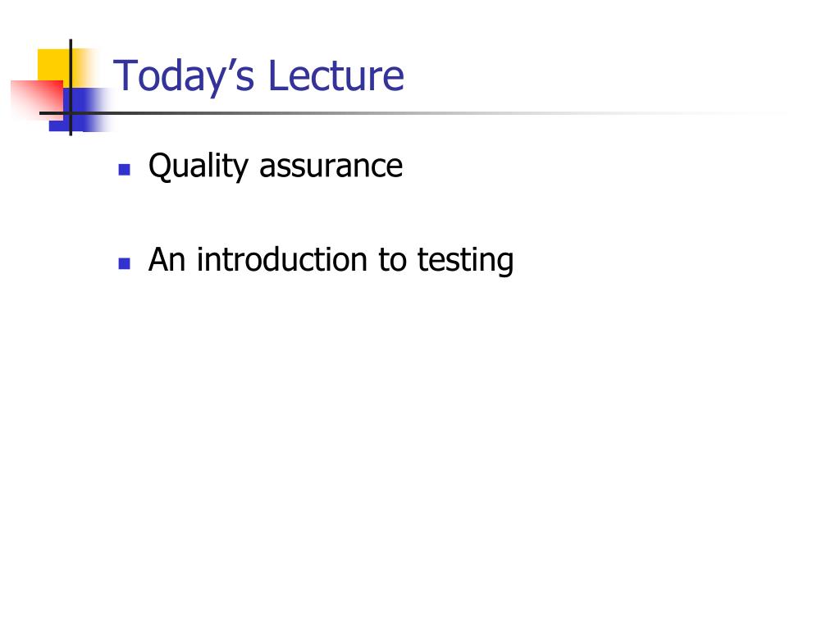Click the word "Today's" in the title
The width and height of the screenshot is (840, 630).
(184, 76)
